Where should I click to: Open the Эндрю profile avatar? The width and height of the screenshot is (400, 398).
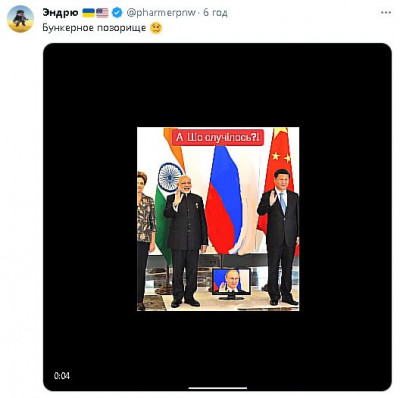pyautogui.click(x=21, y=19)
